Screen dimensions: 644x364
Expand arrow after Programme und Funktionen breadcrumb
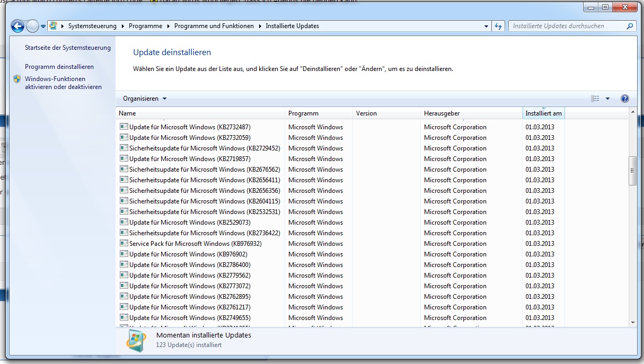[260, 26]
